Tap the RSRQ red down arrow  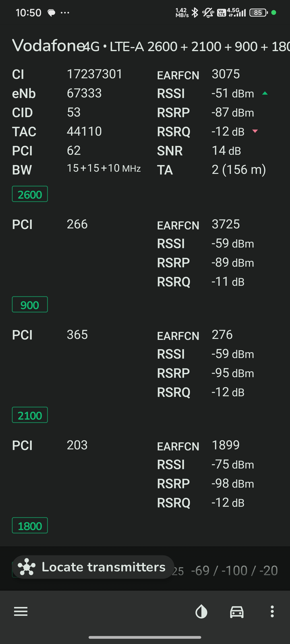(255, 131)
